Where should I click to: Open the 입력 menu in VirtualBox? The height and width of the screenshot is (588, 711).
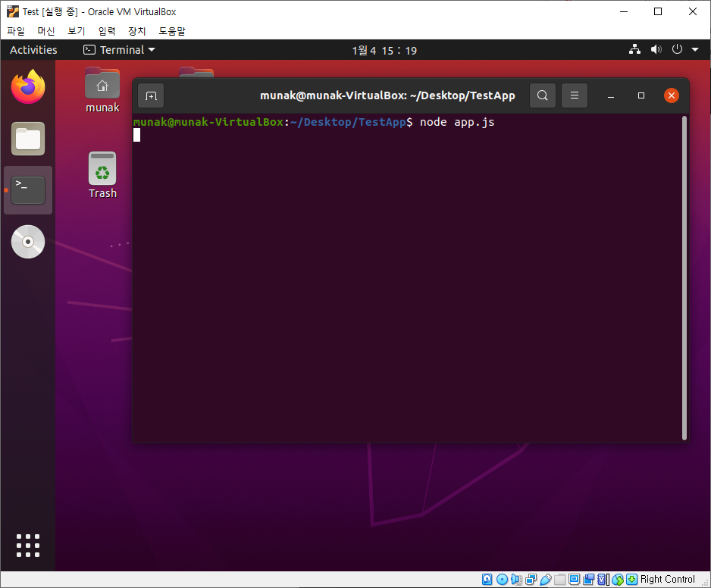[x=107, y=31]
